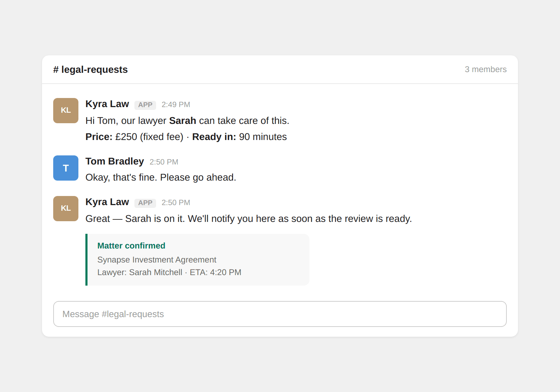Screen dimensions: 560x392
Task: Click the 2:50 PM timestamp on Kyra's reply
Action: 176,203
